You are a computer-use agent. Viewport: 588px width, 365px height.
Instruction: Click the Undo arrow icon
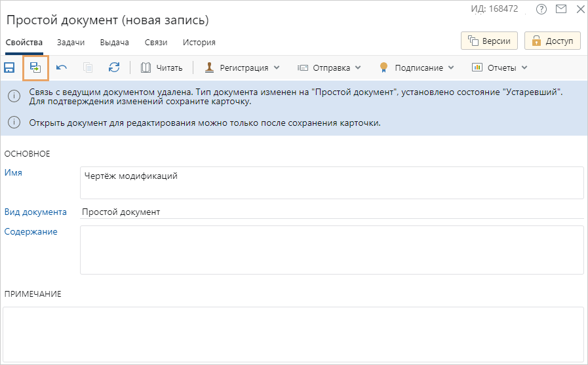pyautogui.click(x=62, y=67)
